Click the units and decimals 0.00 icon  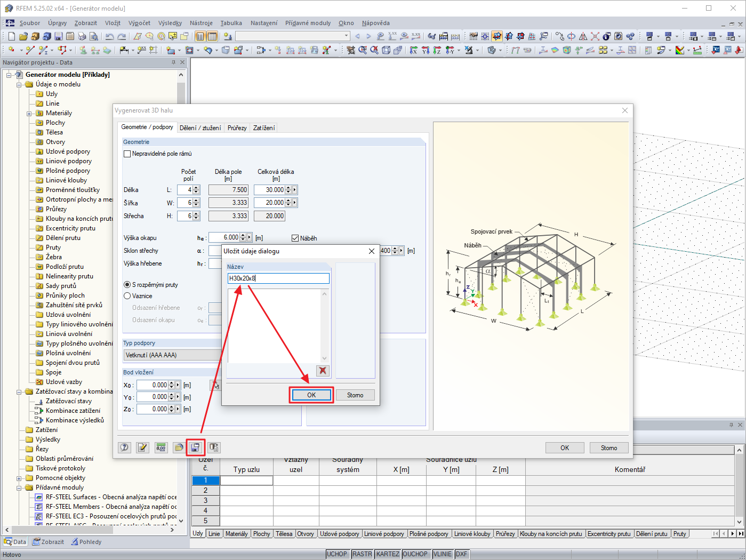pyautogui.click(x=161, y=447)
